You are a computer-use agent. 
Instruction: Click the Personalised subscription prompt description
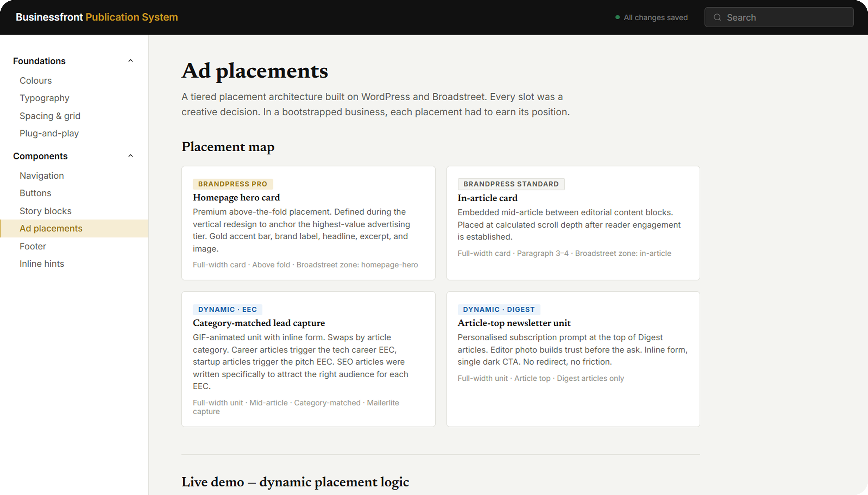coord(572,349)
